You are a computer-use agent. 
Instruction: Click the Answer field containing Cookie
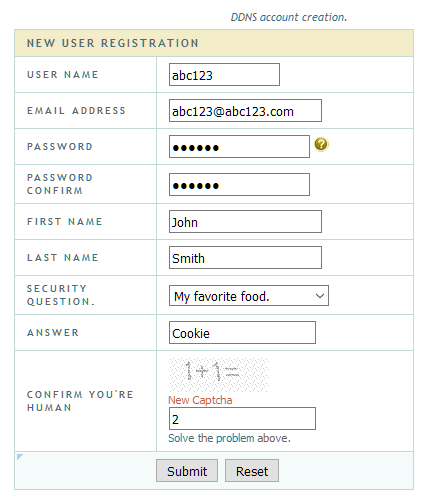[242, 332]
